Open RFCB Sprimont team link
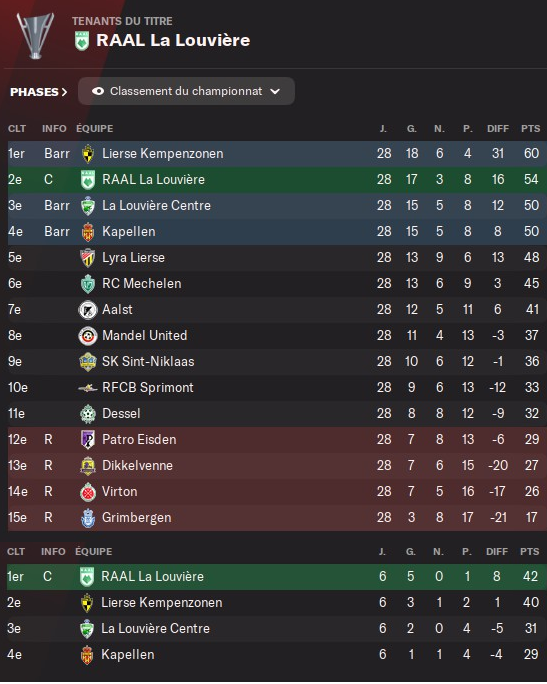Viewport: 547px width, 684px height. pos(147,388)
